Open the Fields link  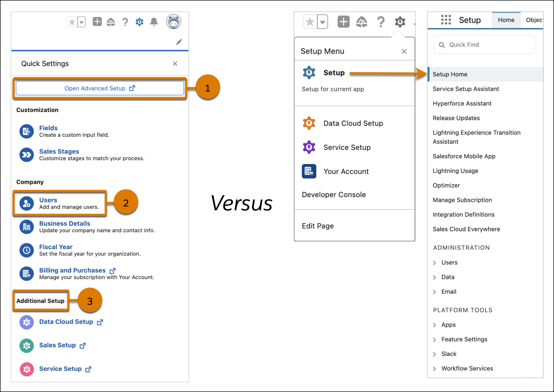(x=48, y=128)
